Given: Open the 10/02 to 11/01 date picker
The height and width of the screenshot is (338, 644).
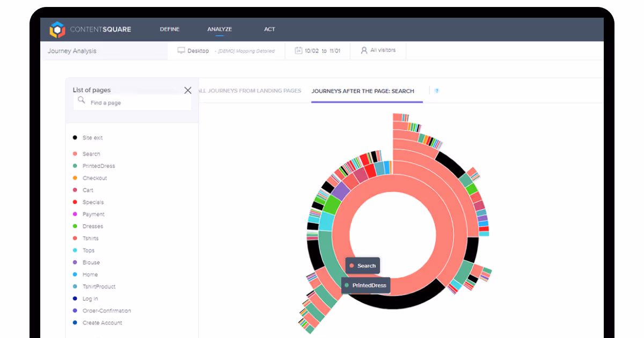Looking at the screenshot, I should click(x=318, y=51).
